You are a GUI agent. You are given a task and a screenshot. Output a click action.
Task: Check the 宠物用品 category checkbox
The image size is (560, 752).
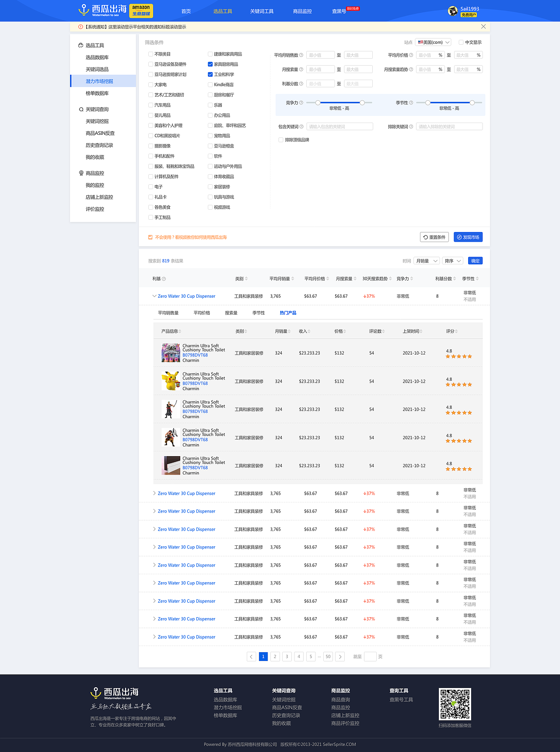(210, 136)
